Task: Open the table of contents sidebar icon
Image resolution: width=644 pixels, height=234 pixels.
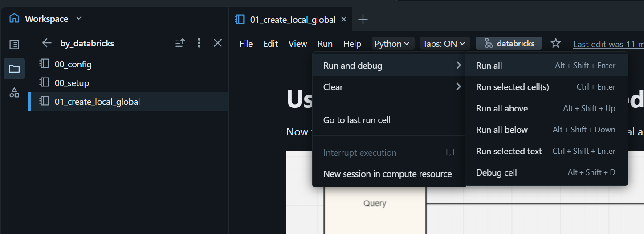Action: (x=14, y=45)
